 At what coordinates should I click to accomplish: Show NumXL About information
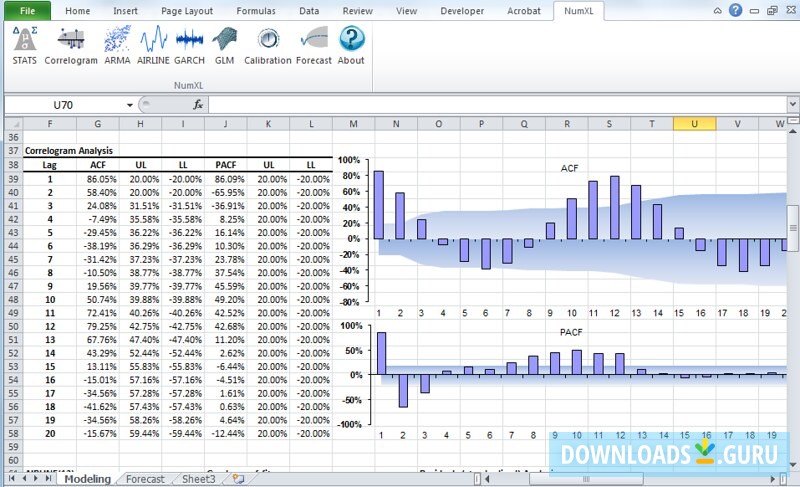(x=351, y=46)
